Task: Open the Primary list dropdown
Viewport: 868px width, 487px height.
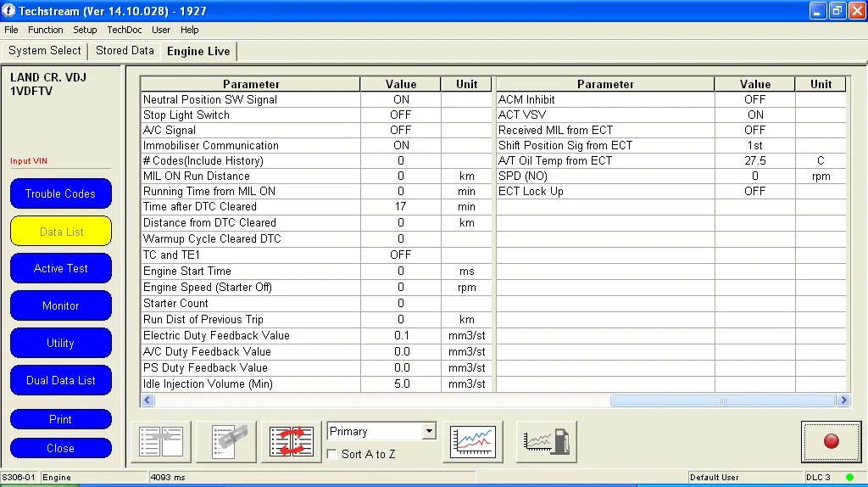Action: pos(381,431)
